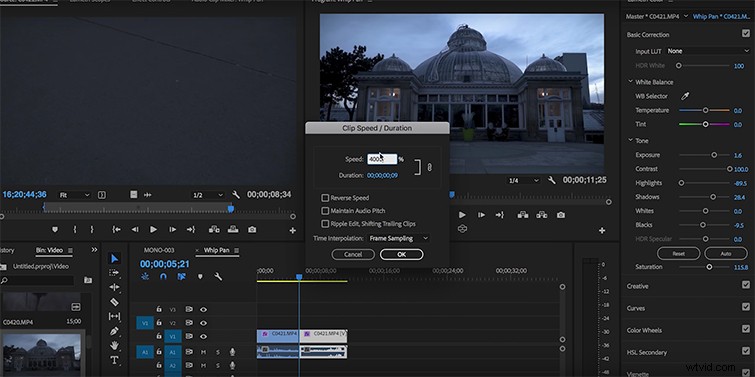Export frame from Source monitor camera icon
This screenshot has width=755, height=377.
(252, 230)
